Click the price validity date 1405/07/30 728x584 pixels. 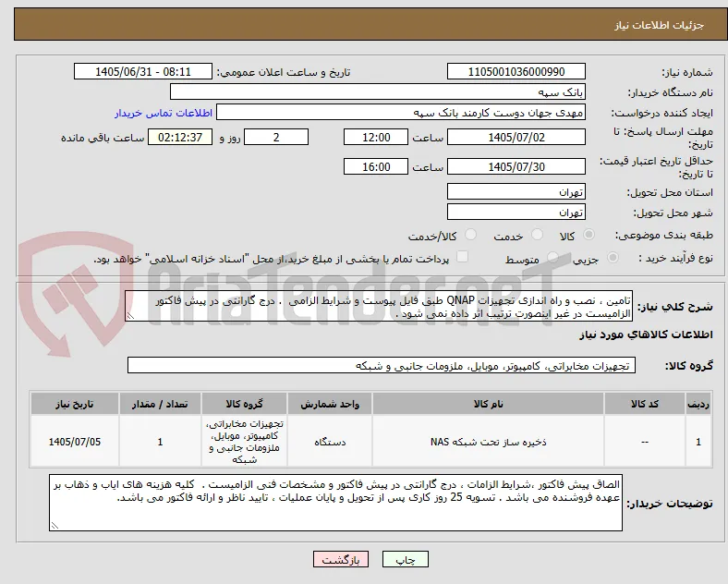516,166
